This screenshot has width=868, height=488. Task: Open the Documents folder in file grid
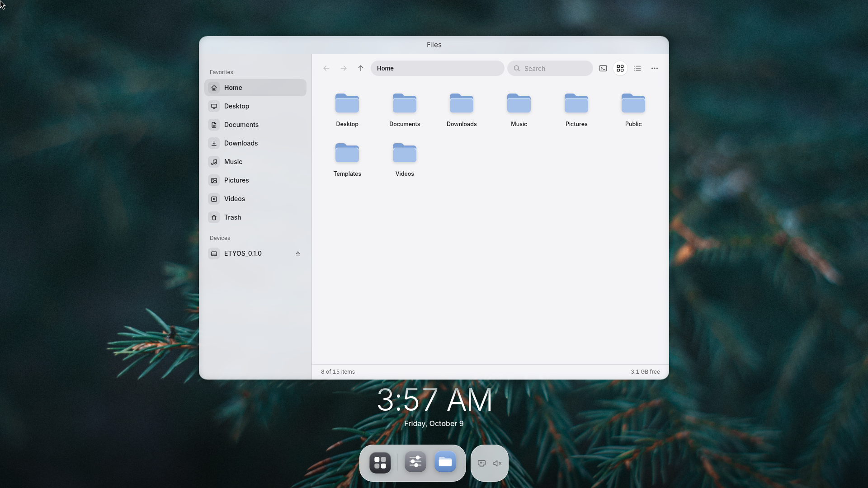point(405,110)
